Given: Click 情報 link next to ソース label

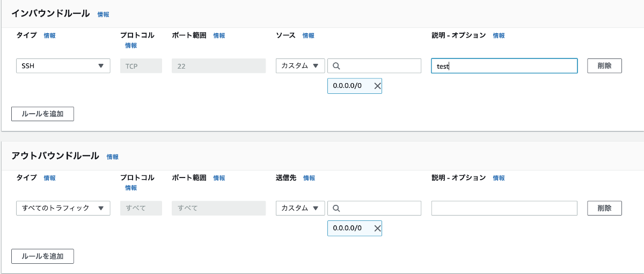Looking at the screenshot, I should (308, 35).
